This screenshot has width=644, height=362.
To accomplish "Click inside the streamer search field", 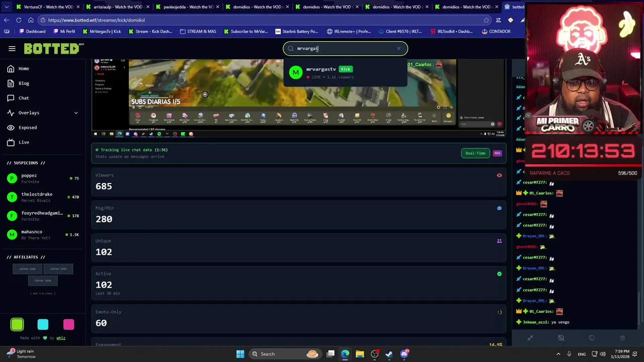I will pyautogui.click(x=345, y=49).
